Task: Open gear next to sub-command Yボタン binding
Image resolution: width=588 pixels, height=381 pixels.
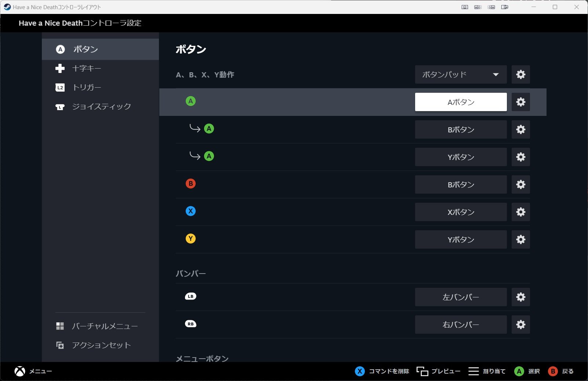Action: [520, 157]
